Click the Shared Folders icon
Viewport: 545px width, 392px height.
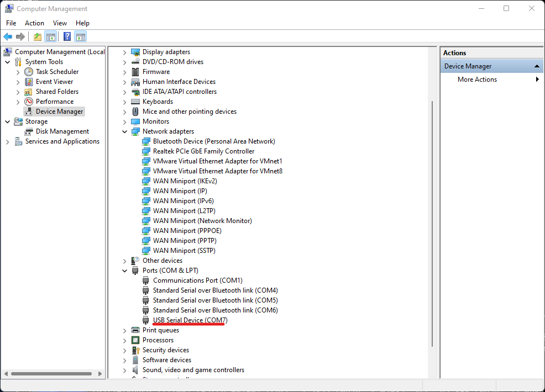[x=29, y=92]
